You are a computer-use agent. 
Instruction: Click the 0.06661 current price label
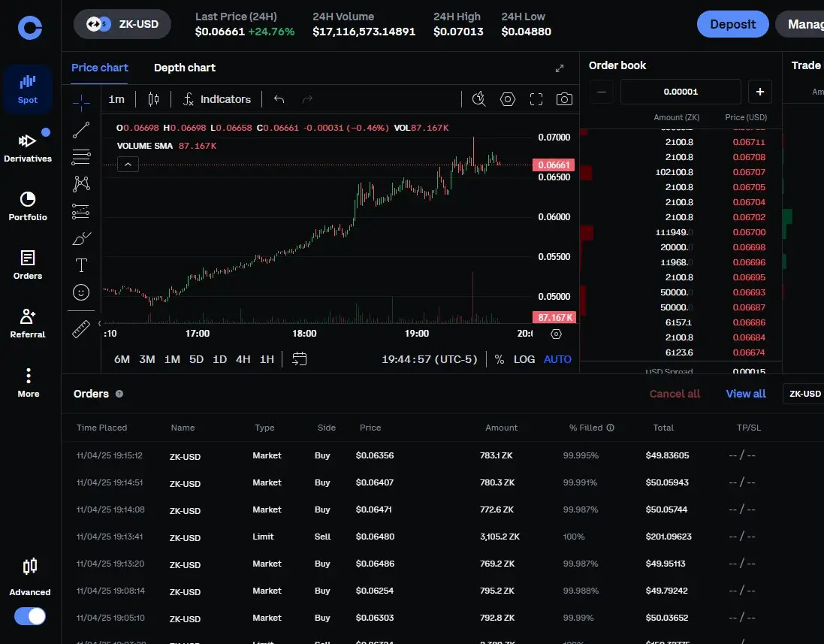(554, 165)
